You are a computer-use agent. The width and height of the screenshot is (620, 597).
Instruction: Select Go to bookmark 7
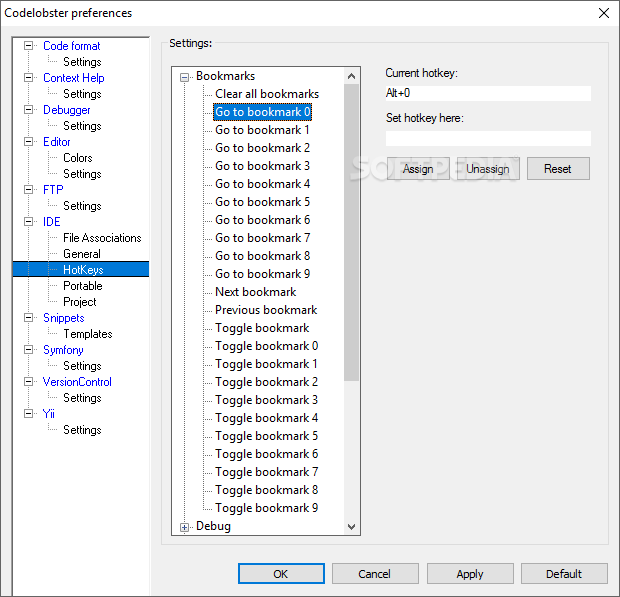tap(263, 238)
